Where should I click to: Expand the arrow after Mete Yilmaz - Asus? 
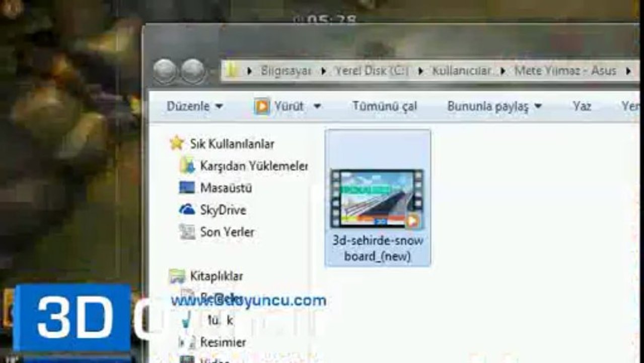(x=628, y=71)
